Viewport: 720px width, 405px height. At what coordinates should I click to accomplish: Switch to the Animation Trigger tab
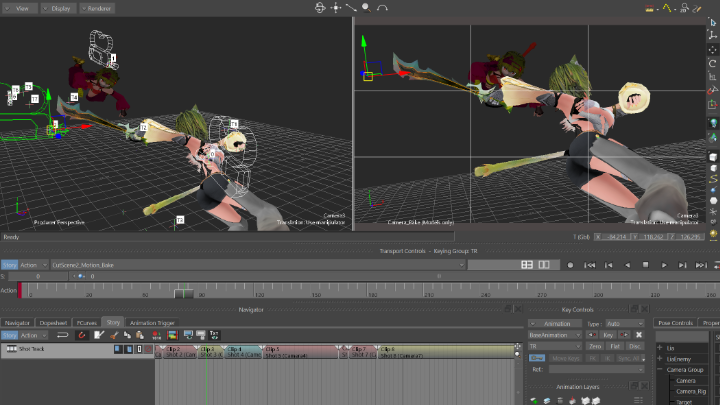(152, 323)
